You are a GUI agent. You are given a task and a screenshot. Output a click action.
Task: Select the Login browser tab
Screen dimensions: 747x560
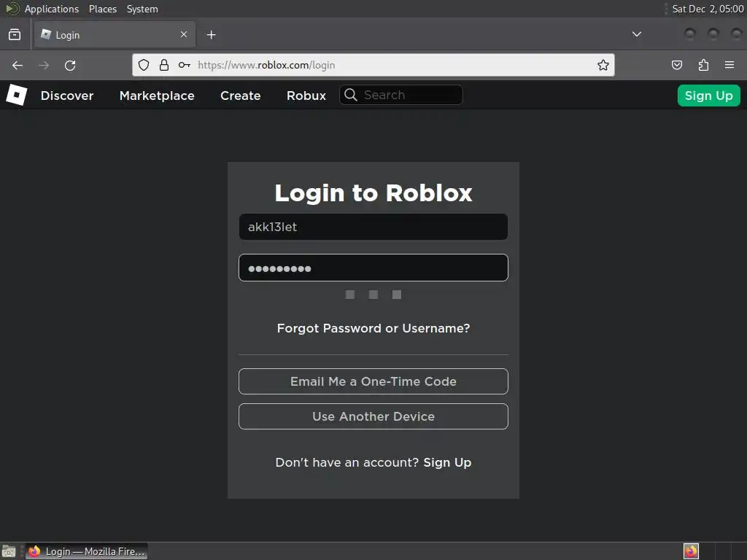[115, 35]
